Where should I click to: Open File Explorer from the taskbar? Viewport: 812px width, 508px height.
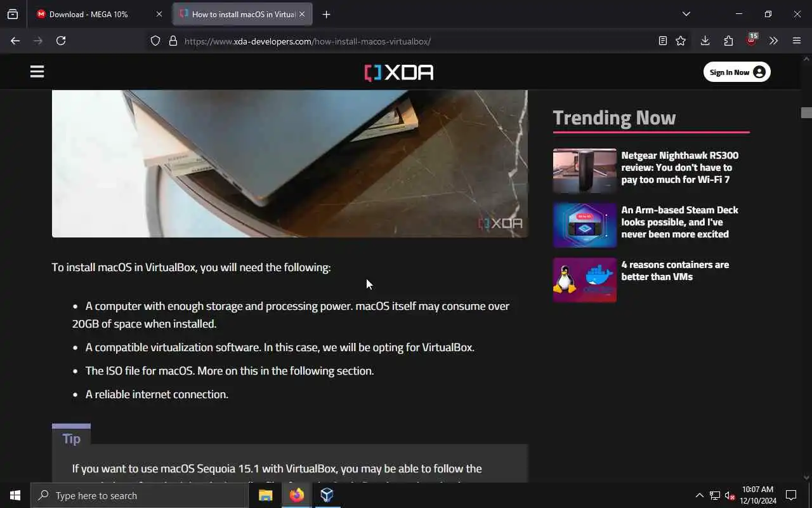(265, 495)
